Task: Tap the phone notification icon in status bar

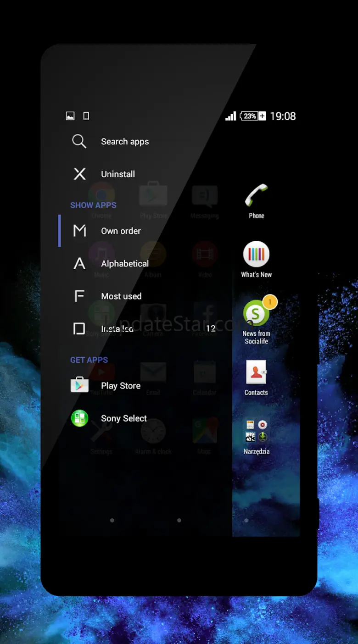Action: (86, 116)
